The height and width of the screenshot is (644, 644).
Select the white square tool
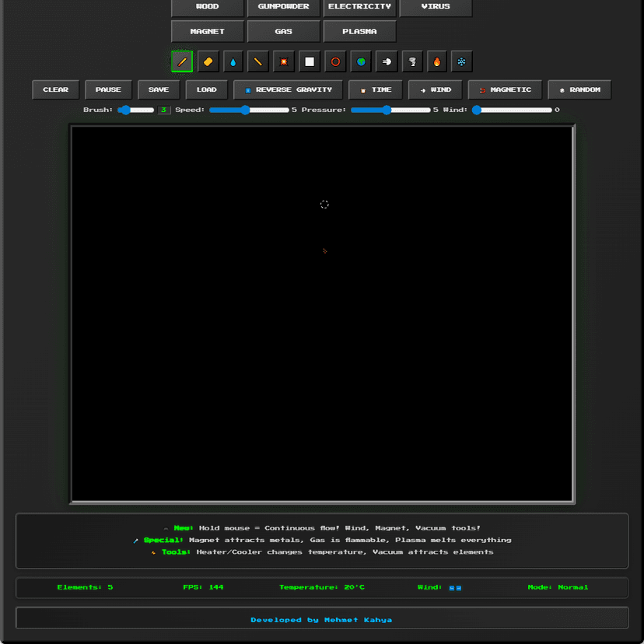(310, 61)
